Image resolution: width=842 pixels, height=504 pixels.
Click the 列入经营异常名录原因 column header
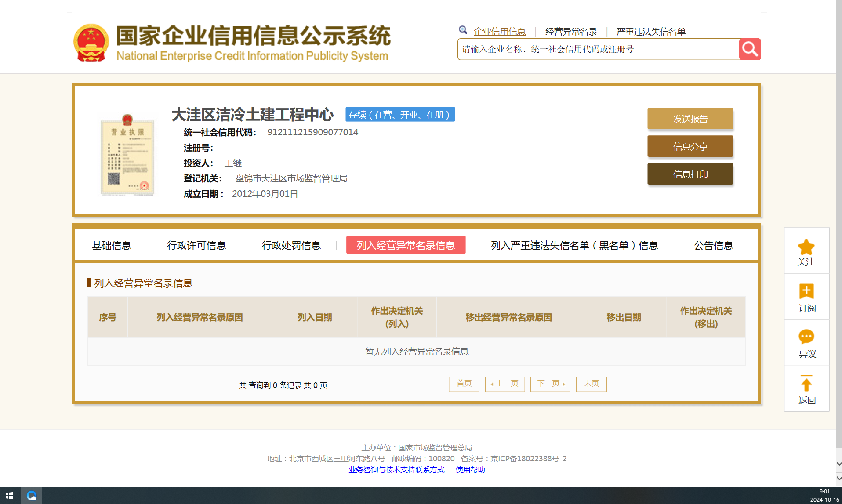click(x=200, y=317)
